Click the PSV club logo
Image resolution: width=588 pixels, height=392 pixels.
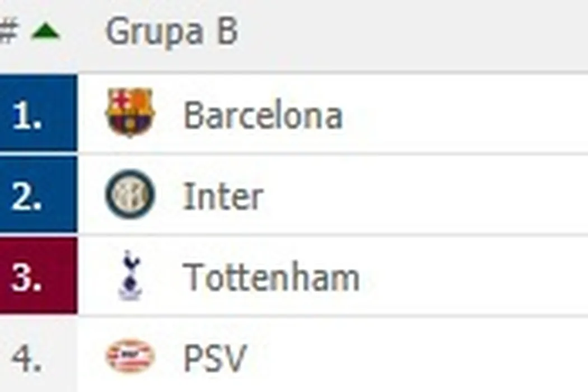click(130, 357)
